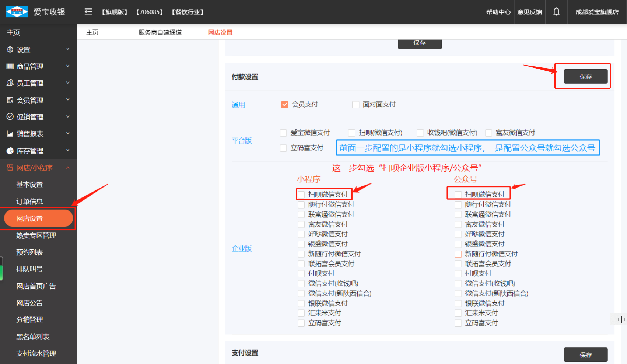
Task: Expand the 销售报表 menu chevron
Action: 68,133
